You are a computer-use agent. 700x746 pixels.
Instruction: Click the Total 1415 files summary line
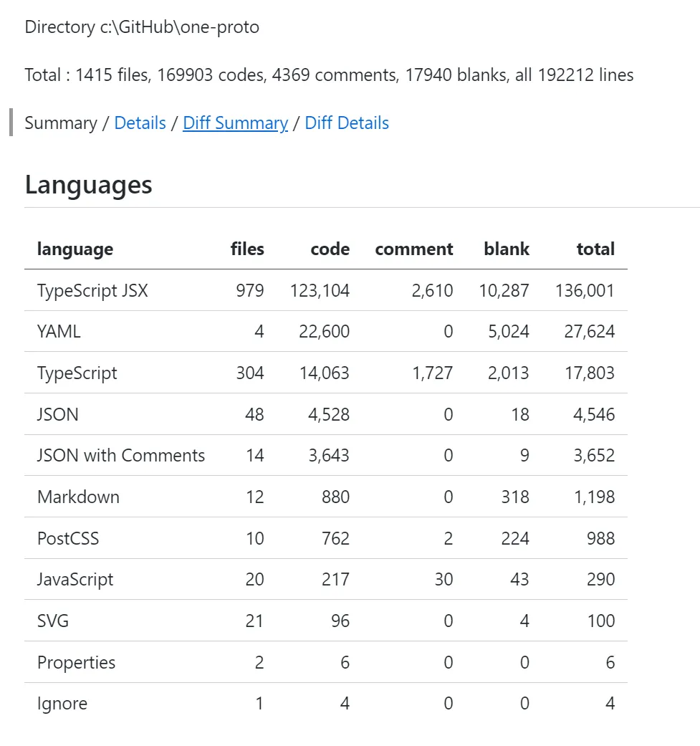tap(329, 75)
